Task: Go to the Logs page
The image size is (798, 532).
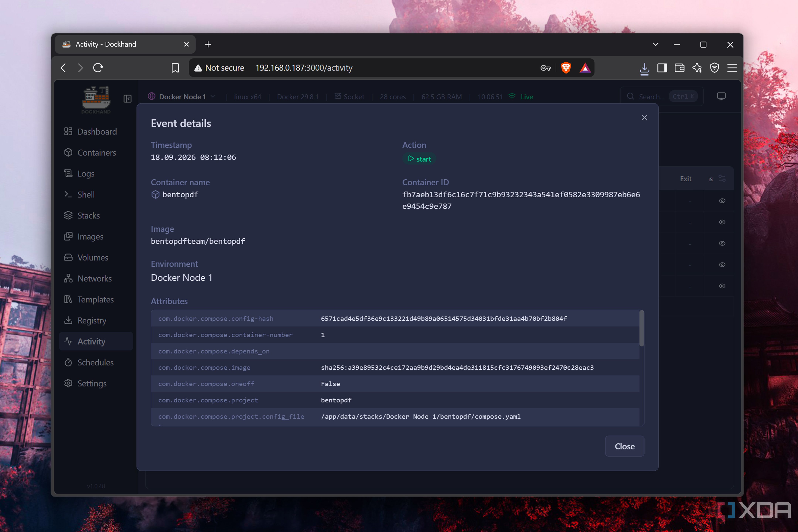Action: coord(96,173)
